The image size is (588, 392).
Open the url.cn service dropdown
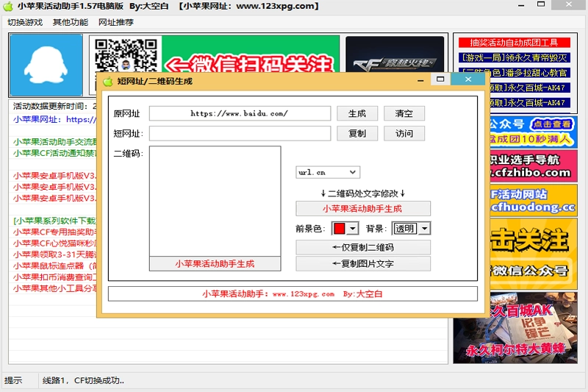click(353, 172)
